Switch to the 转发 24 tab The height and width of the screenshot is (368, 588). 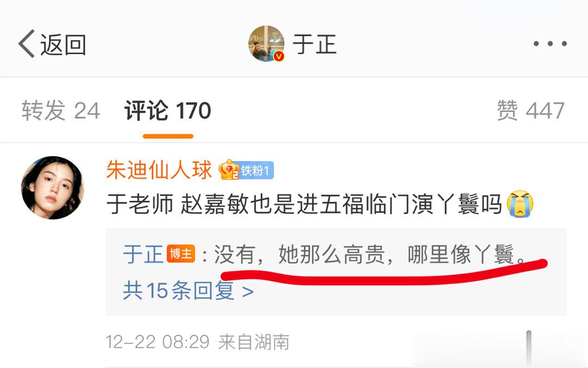61,111
